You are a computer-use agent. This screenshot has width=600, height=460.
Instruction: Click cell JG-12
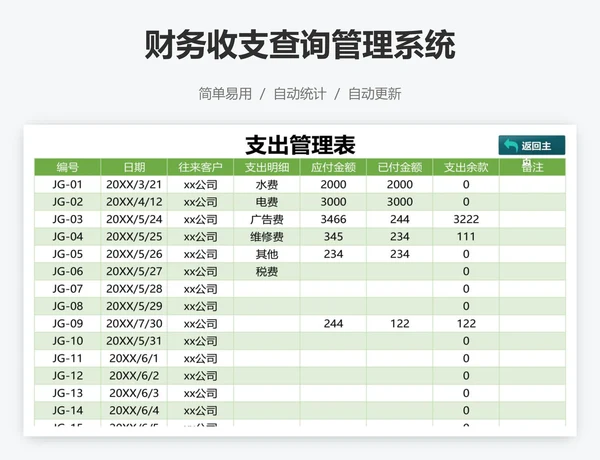click(x=67, y=376)
